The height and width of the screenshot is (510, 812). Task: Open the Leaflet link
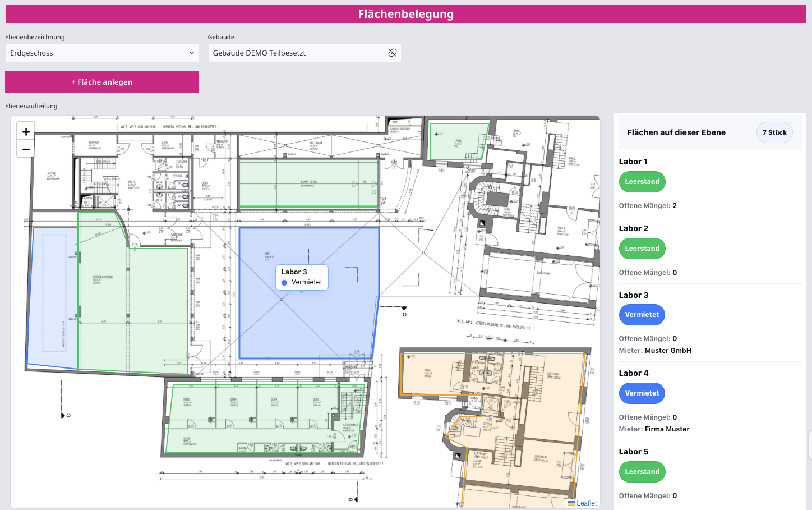[x=587, y=503]
